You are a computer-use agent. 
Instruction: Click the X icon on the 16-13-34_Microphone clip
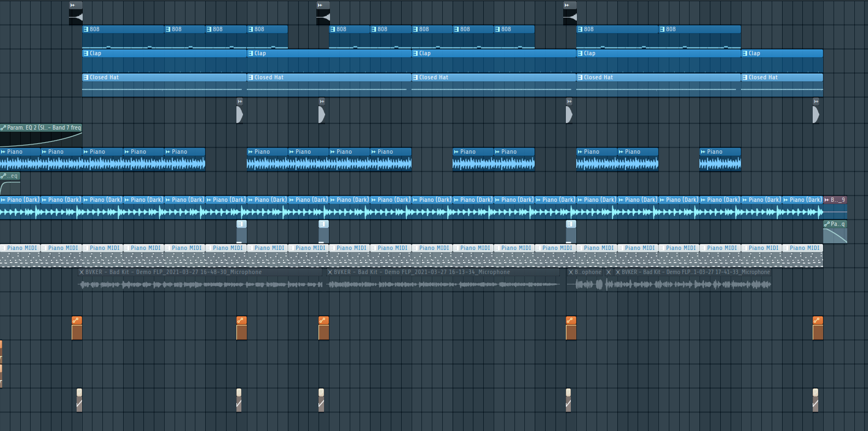click(x=330, y=272)
